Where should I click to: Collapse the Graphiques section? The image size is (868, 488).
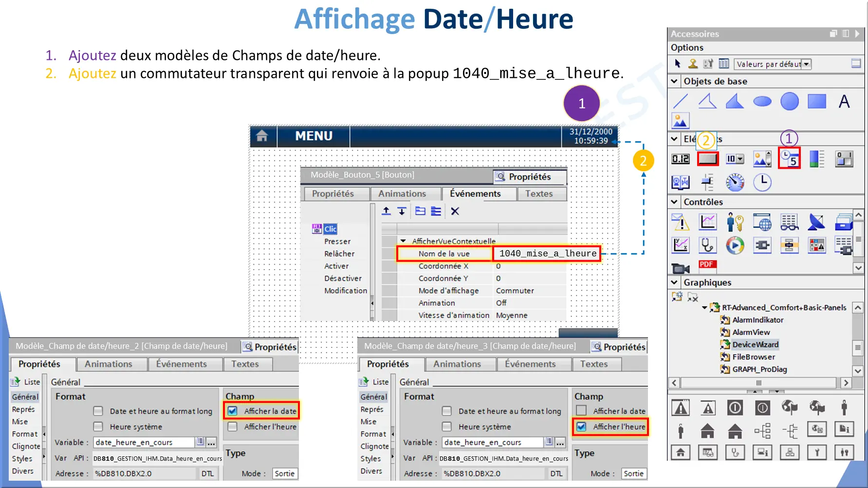click(x=674, y=282)
